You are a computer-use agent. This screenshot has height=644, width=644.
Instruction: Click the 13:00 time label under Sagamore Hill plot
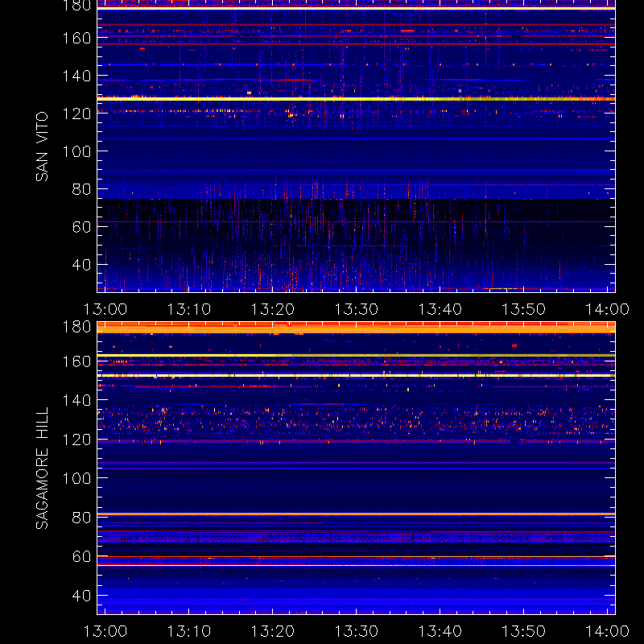pyautogui.click(x=105, y=631)
